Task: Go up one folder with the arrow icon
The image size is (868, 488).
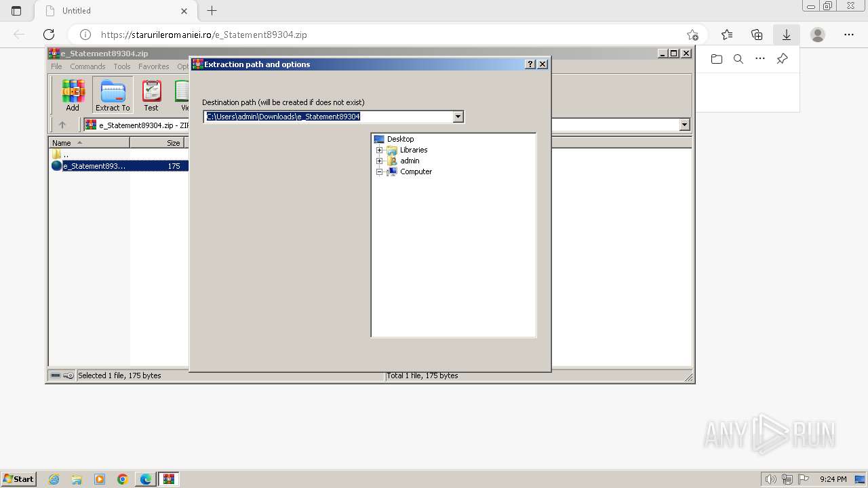Action: (x=62, y=125)
